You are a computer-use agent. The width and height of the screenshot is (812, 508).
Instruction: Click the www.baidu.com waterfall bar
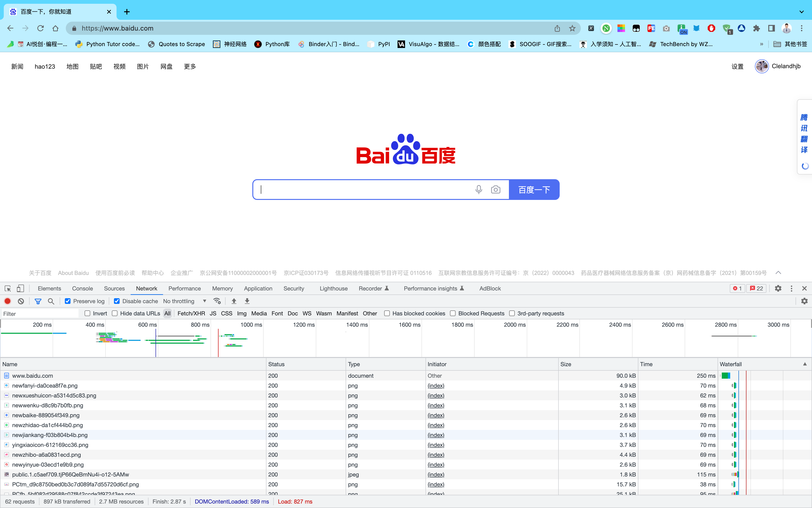click(726, 376)
